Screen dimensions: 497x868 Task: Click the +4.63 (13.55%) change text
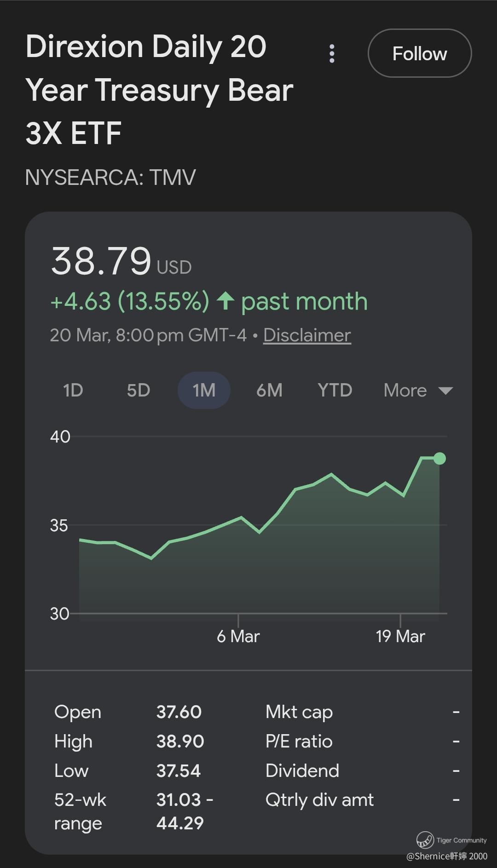tap(130, 301)
